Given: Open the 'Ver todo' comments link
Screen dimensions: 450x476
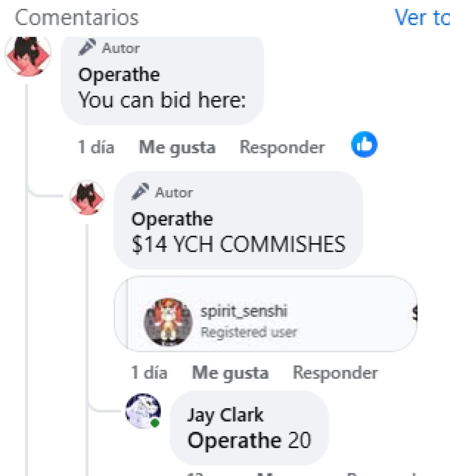Looking at the screenshot, I should tap(422, 17).
